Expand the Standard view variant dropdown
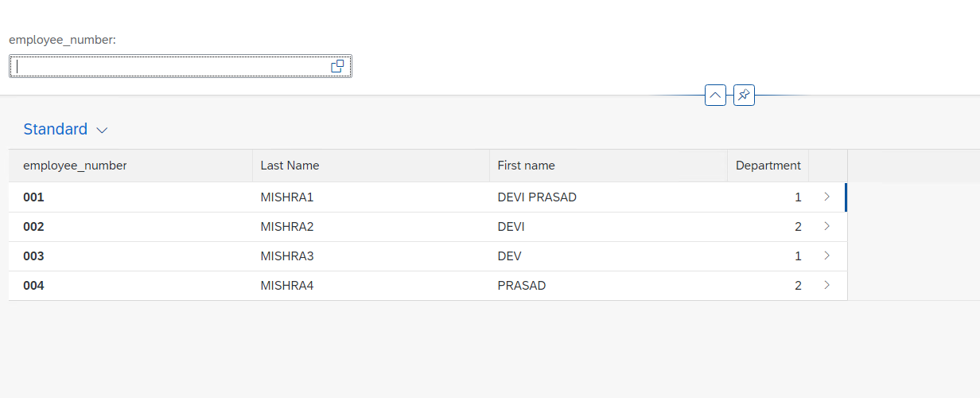This screenshot has width=980, height=398. pyautogui.click(x=102, y=130)
